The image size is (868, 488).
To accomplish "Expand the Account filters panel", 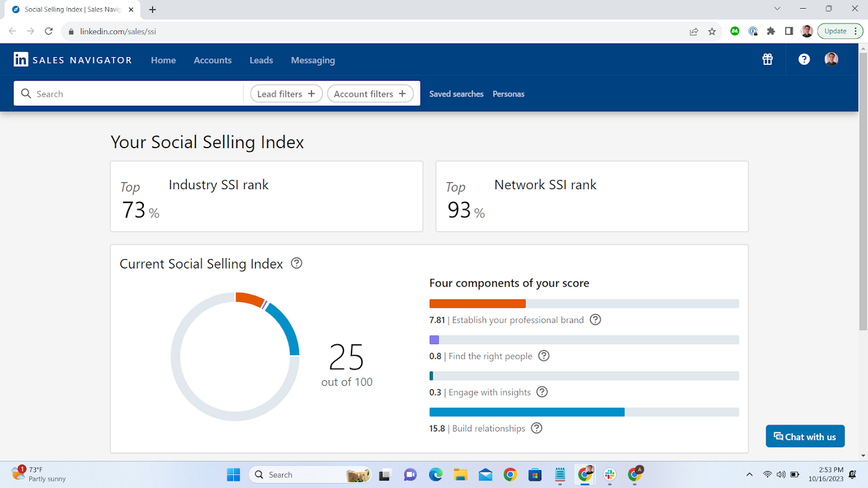I will 370,93.
